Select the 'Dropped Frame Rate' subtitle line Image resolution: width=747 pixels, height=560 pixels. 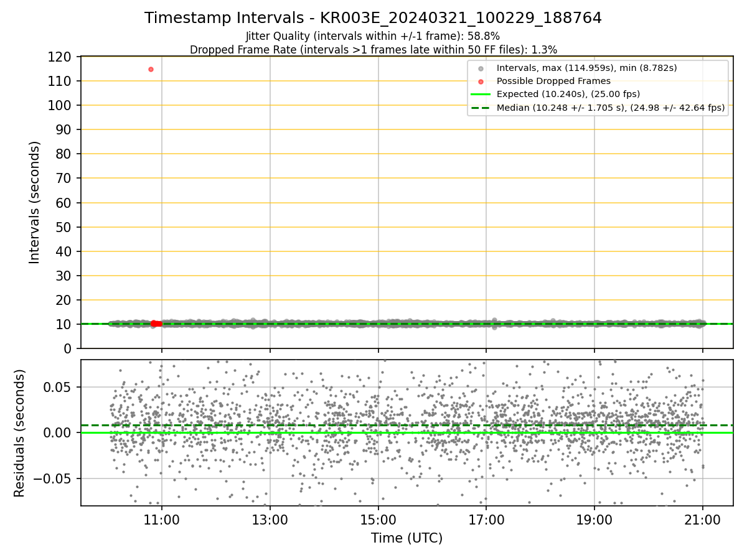pos(373,49)
